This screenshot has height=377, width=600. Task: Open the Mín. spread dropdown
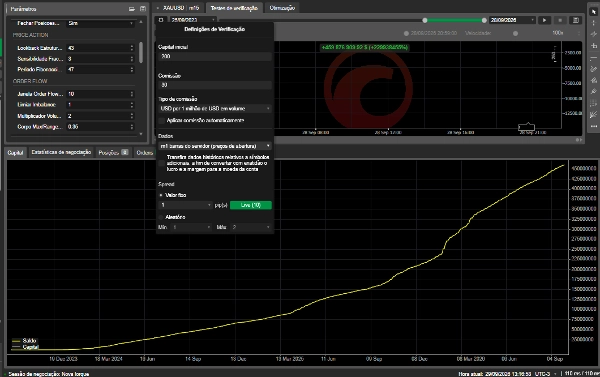coord(191,227)
